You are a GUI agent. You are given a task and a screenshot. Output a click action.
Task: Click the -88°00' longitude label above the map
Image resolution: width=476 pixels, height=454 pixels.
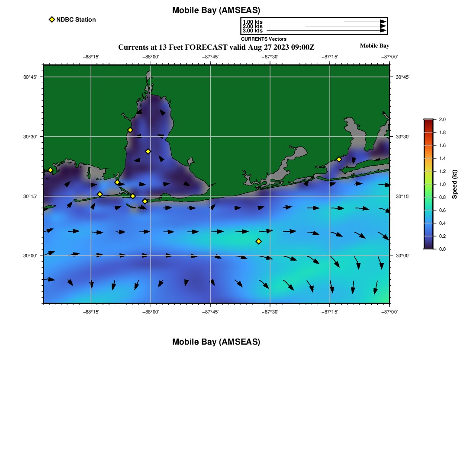(x=151, y=57)
